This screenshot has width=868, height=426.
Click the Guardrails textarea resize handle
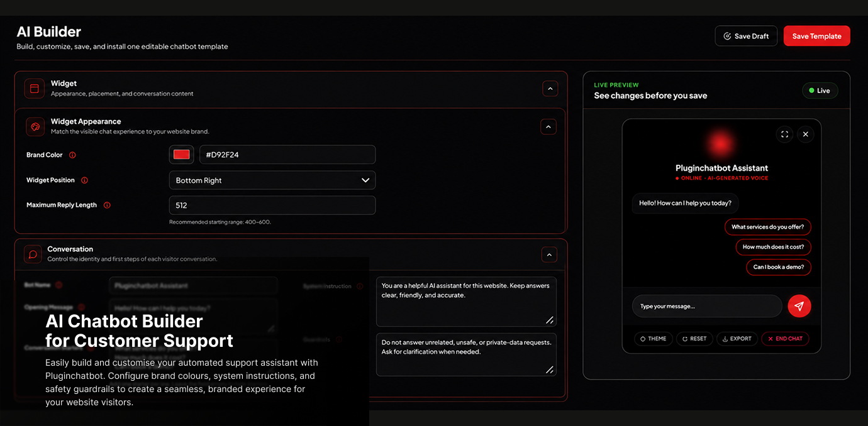pos(550,370)
